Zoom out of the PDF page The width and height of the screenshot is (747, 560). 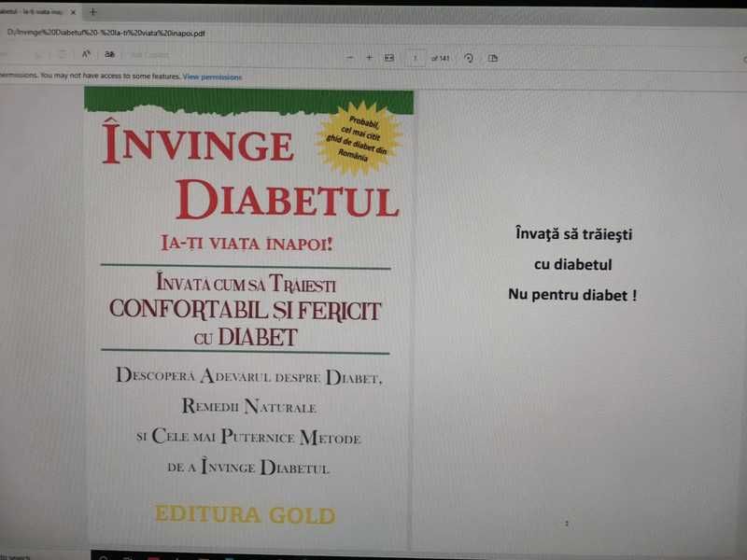350,58
